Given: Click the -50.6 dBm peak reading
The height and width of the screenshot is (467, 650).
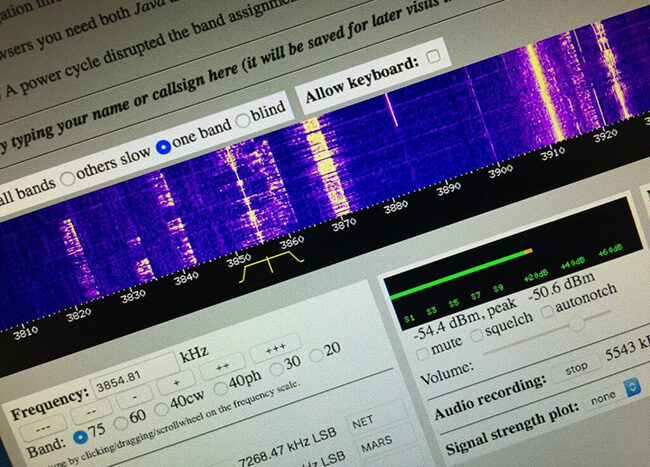Looking at the screenshot, I should (x=561, y=287).
